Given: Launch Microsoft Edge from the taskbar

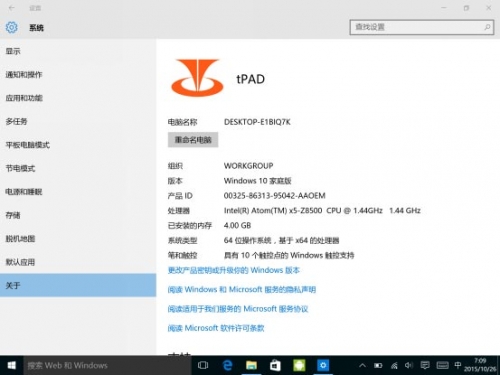Looking at the screenshot, I should pos(227,365).
